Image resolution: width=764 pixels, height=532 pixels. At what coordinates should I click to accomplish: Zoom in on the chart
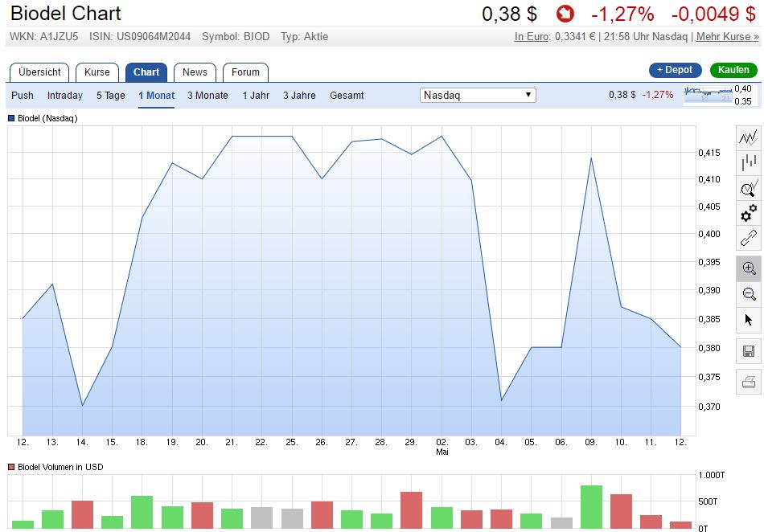click(x=749, y=268)
